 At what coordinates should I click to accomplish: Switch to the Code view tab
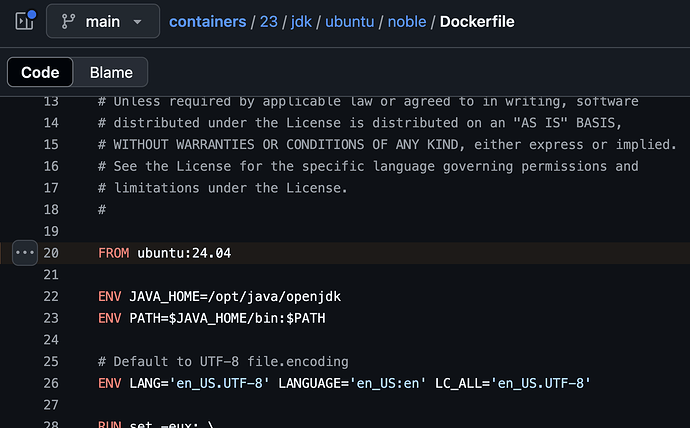click(x=40, y=72)
